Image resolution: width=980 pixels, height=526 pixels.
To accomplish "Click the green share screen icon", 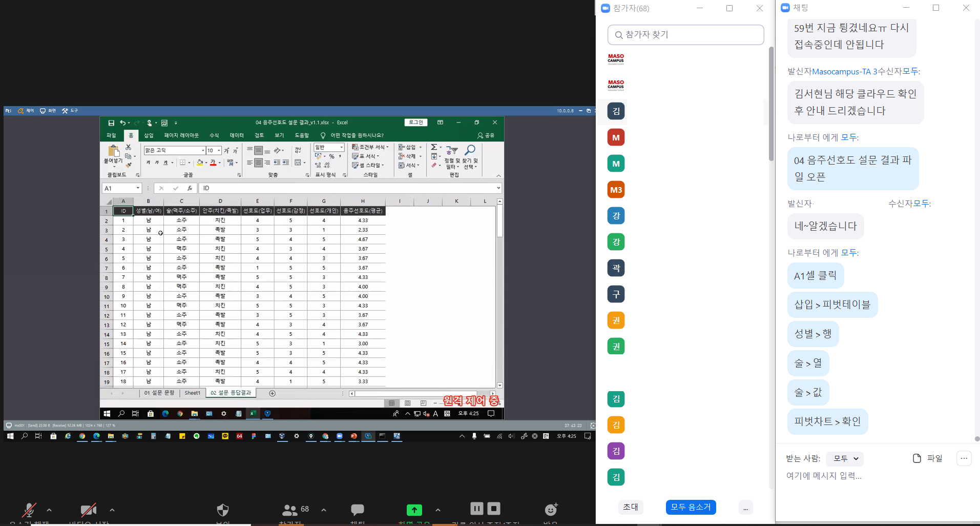I will tap(414, 510).
